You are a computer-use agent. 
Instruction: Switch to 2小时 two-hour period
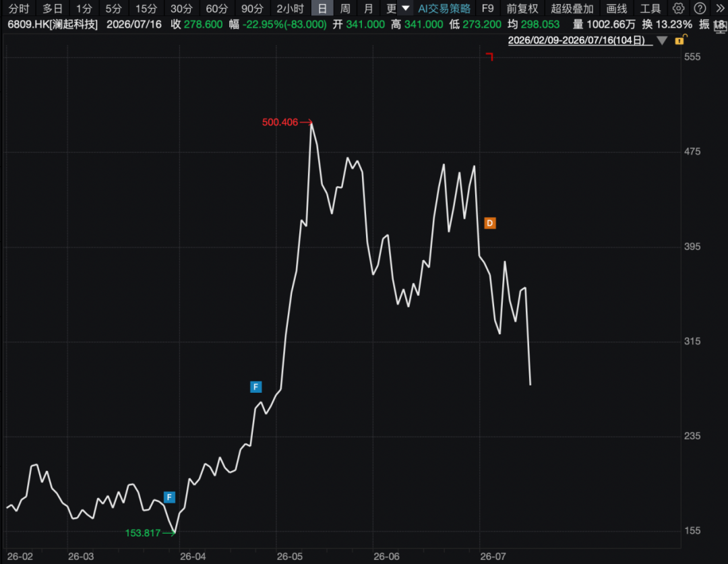click(290, 8)
